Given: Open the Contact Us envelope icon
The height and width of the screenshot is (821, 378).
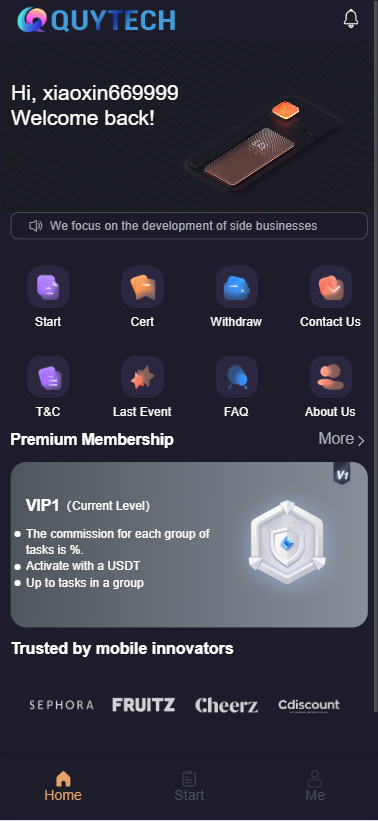Looking at the screenshot, I should point(331,286).
